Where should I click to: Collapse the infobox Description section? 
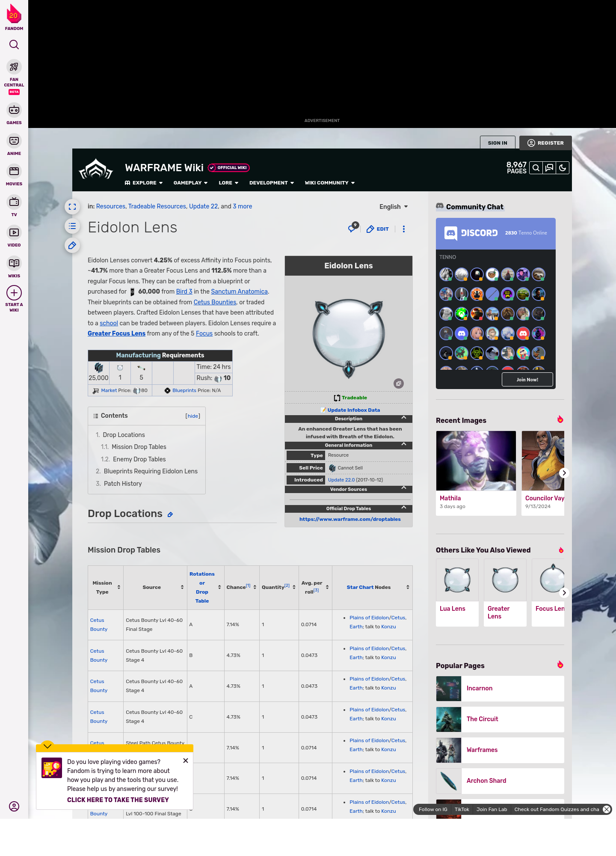pyautogui.click(x=404, y=418)
